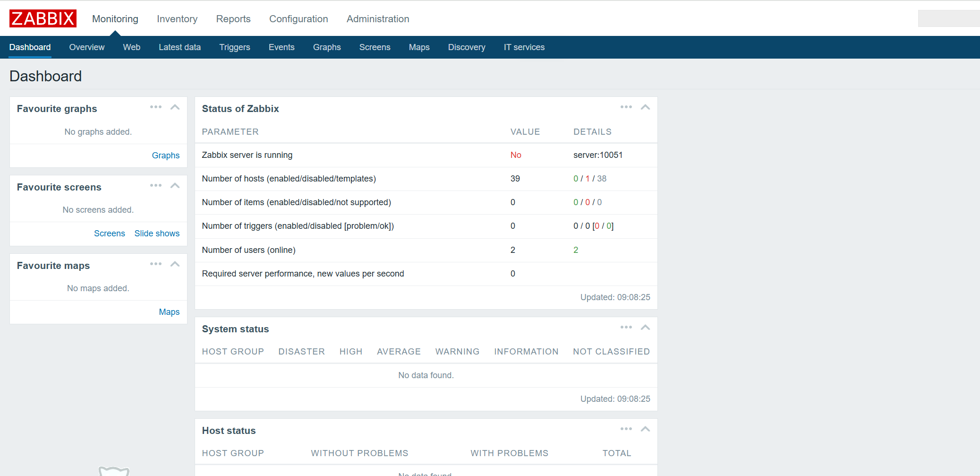Collapse the System status widget

point(645,328)
